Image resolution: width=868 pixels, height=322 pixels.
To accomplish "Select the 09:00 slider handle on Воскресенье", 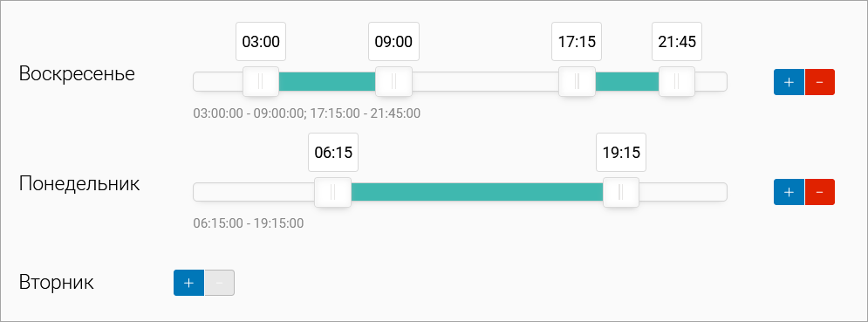I will 393,81.
